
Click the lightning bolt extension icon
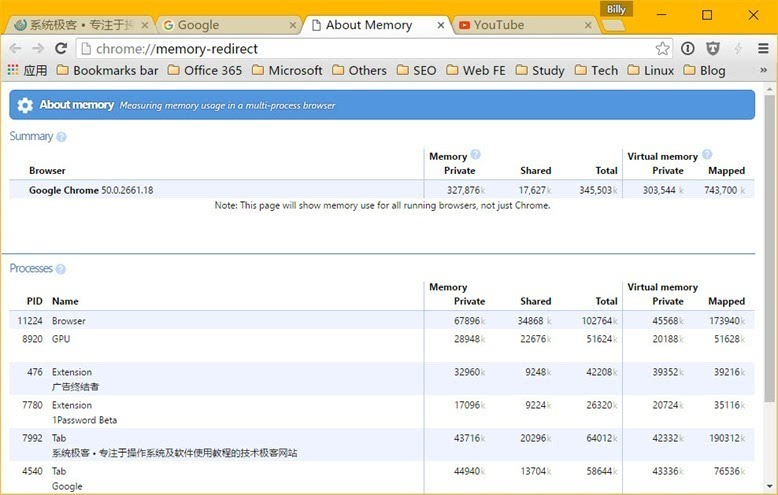[738, 48]
